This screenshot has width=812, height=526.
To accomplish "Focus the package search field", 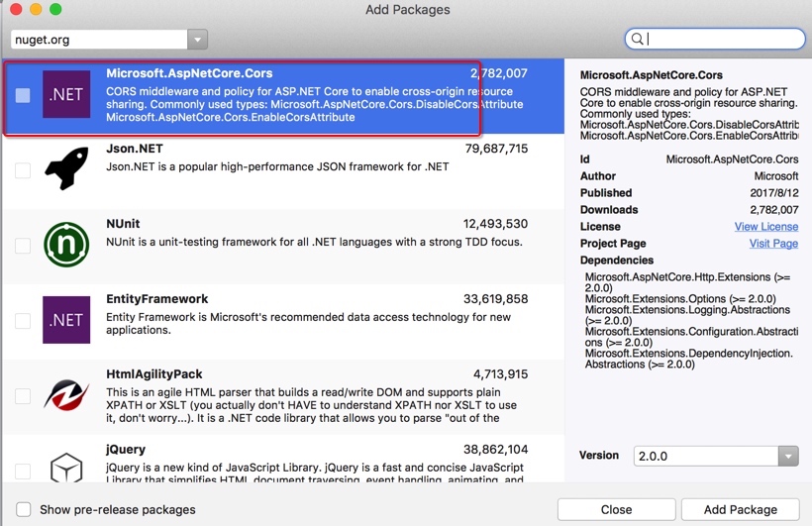I will pyautogui.click(x=715, y=39).
